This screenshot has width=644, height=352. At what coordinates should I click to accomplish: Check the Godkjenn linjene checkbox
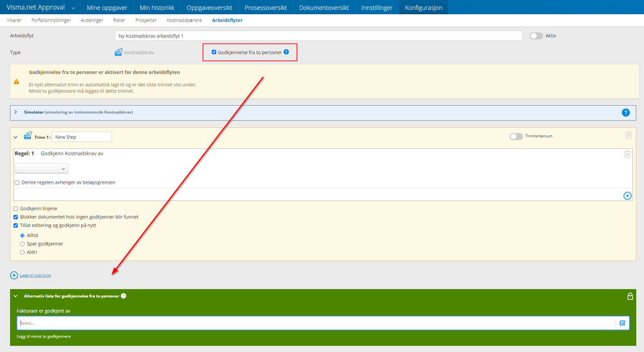[x=15, y=209]
